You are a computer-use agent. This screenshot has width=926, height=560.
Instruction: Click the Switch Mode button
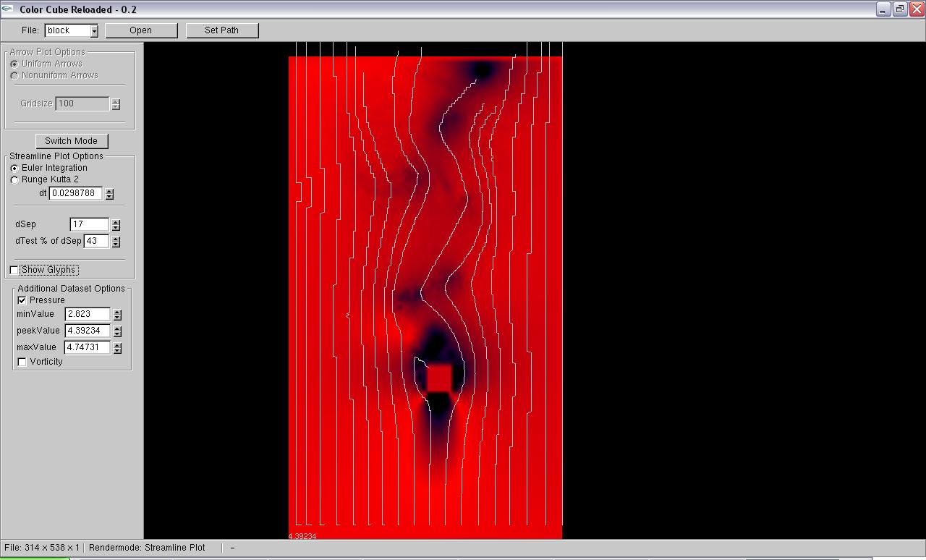tap(71, 141)
